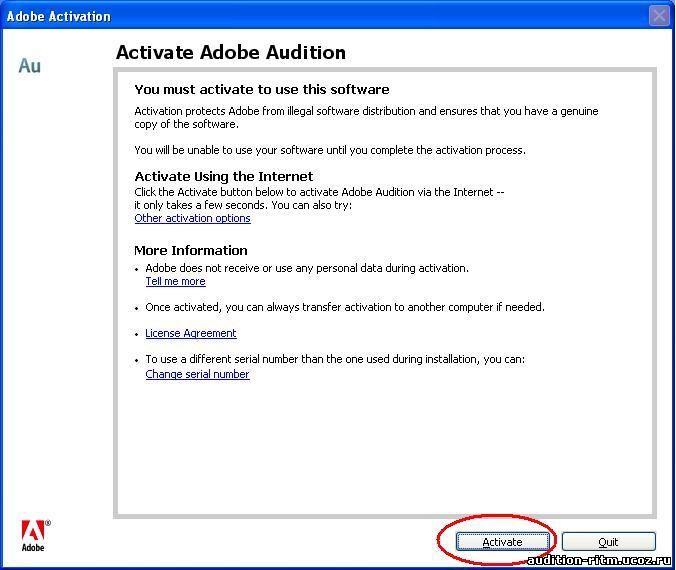Click the Adobe Activation title bar text

point(59,16)
